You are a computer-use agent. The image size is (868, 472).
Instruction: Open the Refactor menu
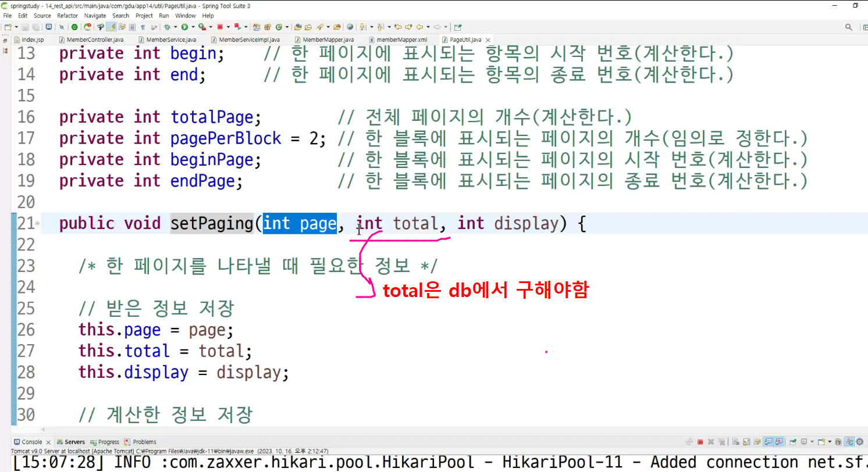point(67,16)
